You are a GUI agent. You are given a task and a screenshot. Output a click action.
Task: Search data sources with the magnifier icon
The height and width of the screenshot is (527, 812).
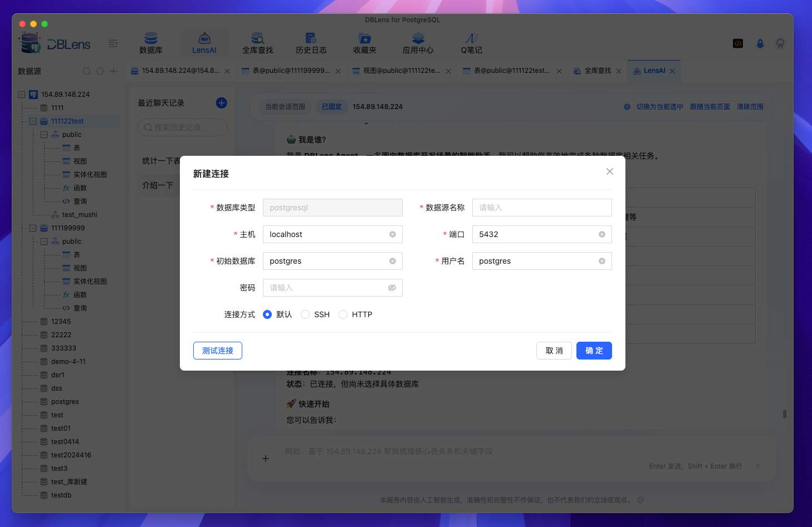(87, 71)
